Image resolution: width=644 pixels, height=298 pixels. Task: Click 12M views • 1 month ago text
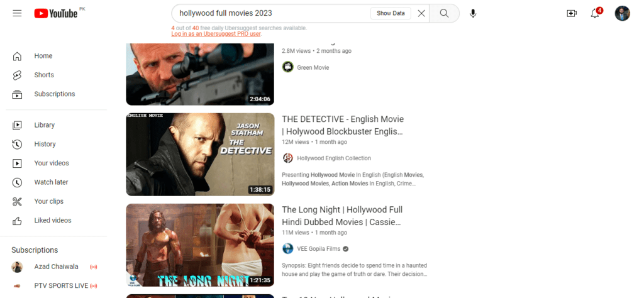pos(314,142)
